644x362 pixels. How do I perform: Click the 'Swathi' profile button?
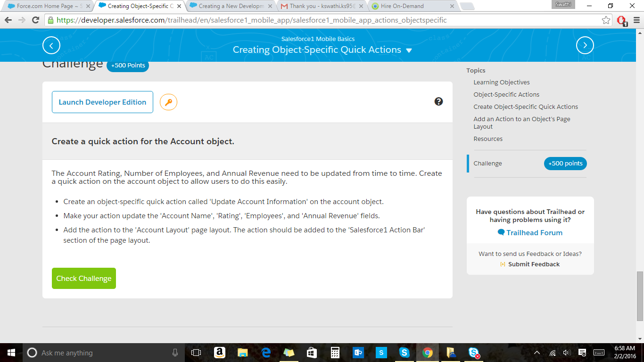(563, 4)
